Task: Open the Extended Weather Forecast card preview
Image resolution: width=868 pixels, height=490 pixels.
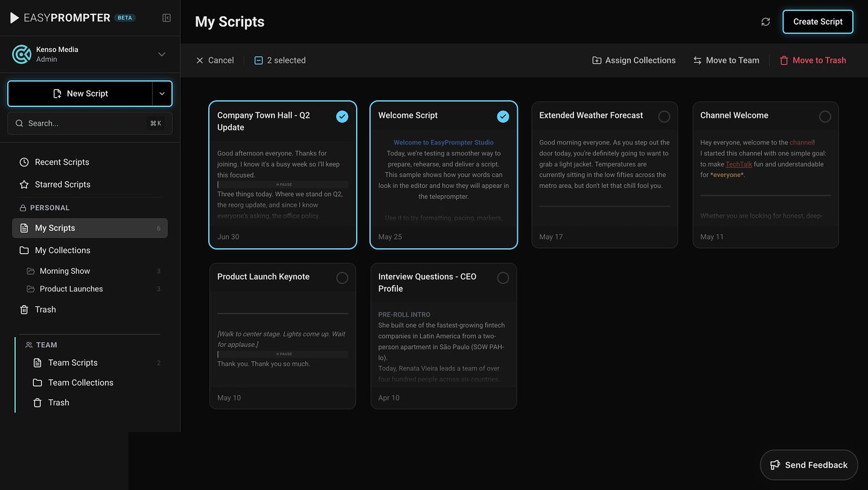Action: [605, 175]
